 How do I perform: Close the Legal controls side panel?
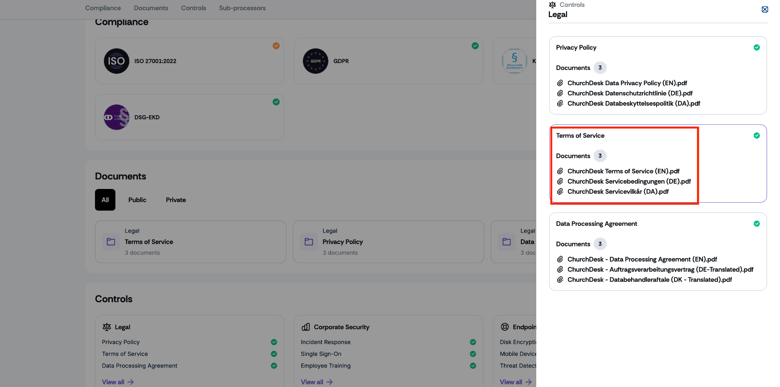point(765,9)
